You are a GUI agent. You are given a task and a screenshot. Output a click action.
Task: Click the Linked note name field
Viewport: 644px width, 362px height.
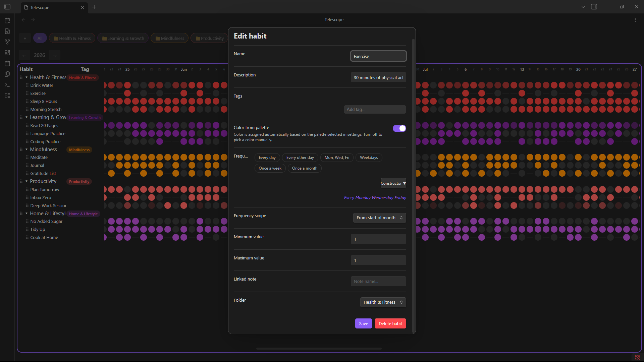coord(378,281)
